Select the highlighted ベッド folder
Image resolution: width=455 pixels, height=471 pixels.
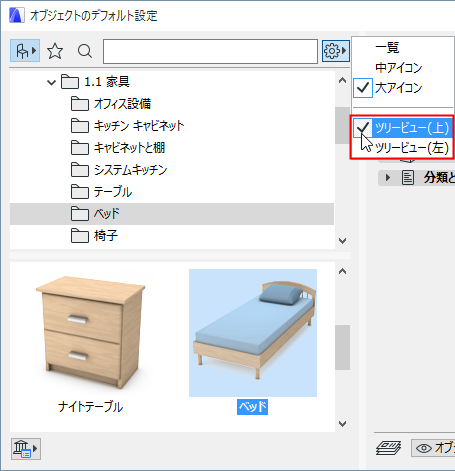coord(172,214)
